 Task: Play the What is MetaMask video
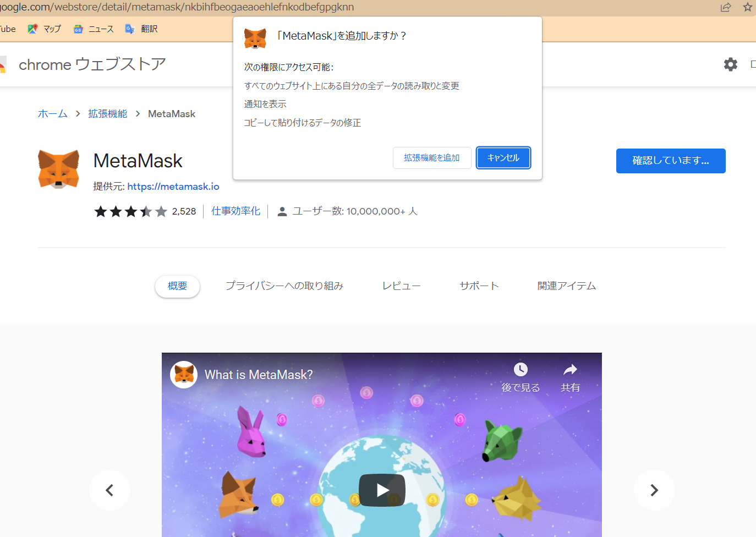tap(382, 490)
